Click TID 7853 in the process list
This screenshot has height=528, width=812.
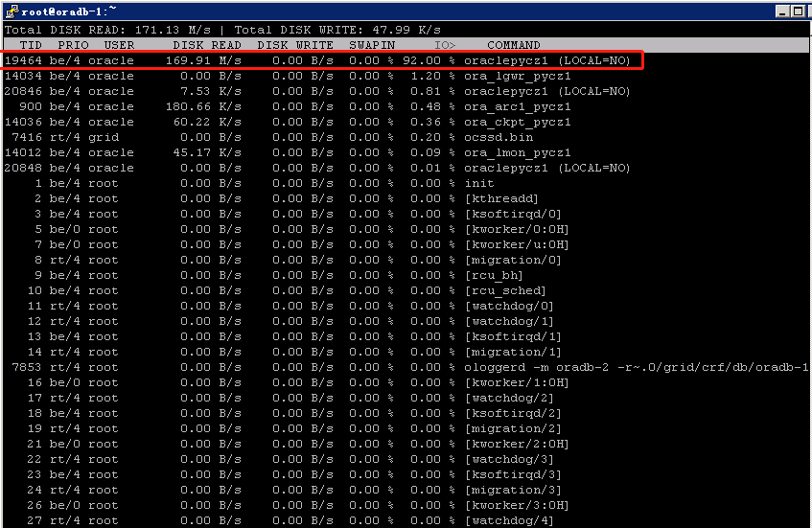pyautogui.click(x=27, y=367)
